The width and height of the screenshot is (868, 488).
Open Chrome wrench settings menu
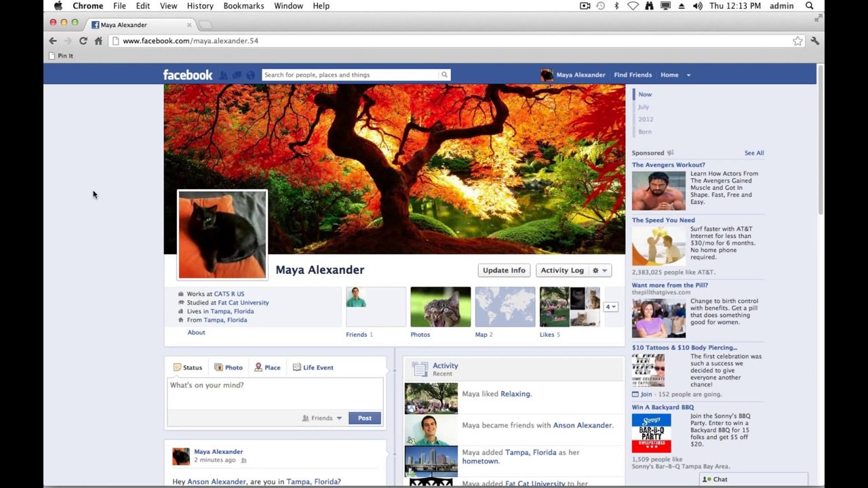tap(814, 41)
